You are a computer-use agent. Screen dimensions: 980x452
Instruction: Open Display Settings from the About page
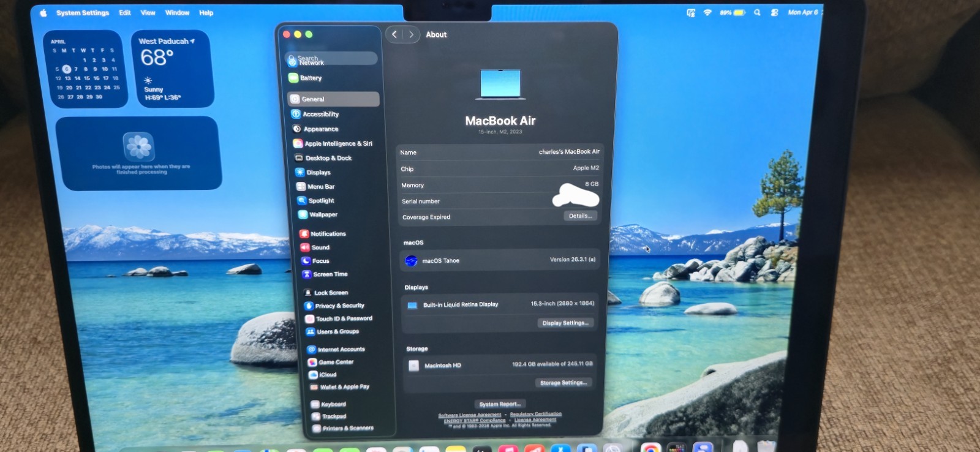(565, 323)
